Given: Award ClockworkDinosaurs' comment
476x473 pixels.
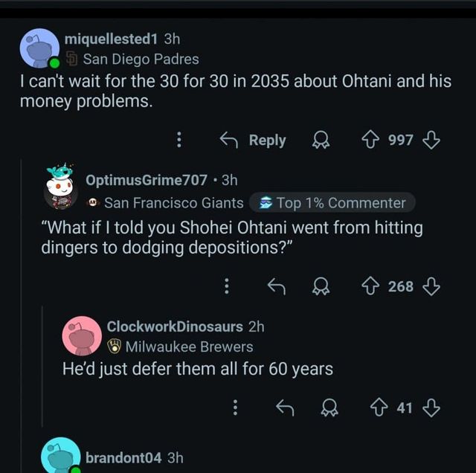Looking at the screenshot, I should [x=329, y=407].
